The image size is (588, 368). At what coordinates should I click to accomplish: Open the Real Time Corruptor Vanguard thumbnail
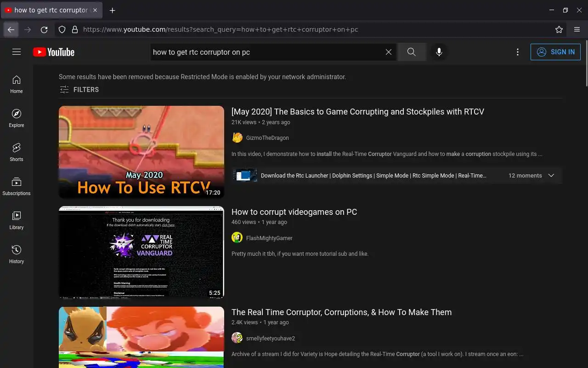[141, 253]
